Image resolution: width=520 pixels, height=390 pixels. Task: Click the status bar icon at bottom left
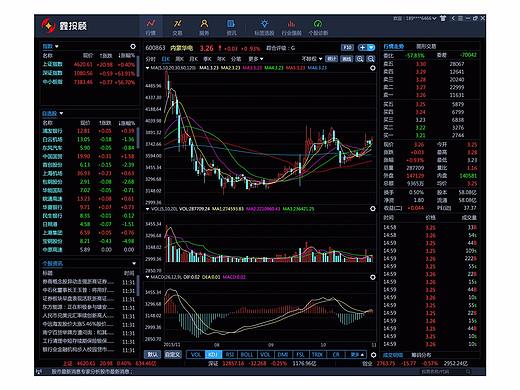(x=39, y=371)
